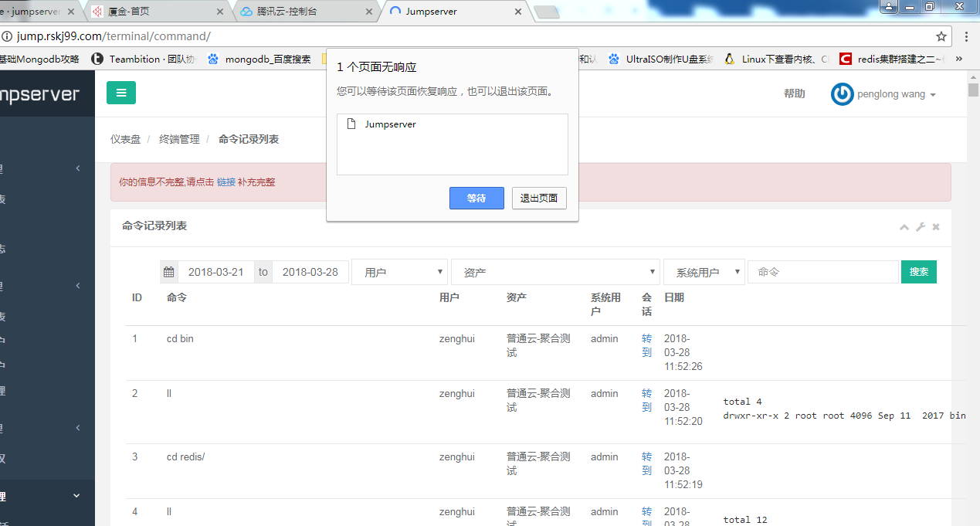Click 转到 for row 2 ll command
Screen dimensions: 980x526
pos(646,400)
